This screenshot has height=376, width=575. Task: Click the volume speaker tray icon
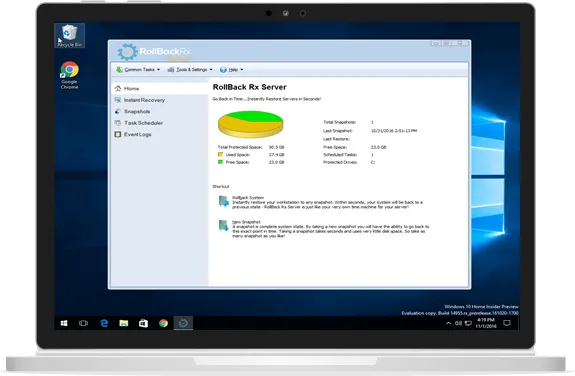point(458,323)
